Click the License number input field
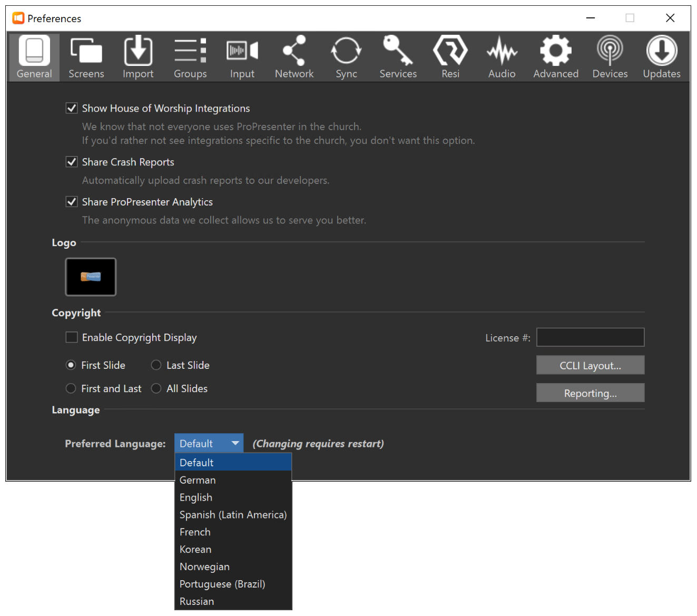This screenshot has height=616, width=697. click(x=590, y=337)
